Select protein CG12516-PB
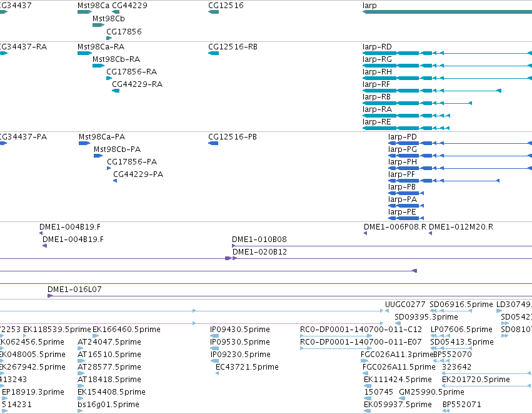This screenshot has height=414, width=532. pyautogui.click(x=213, y=143)
